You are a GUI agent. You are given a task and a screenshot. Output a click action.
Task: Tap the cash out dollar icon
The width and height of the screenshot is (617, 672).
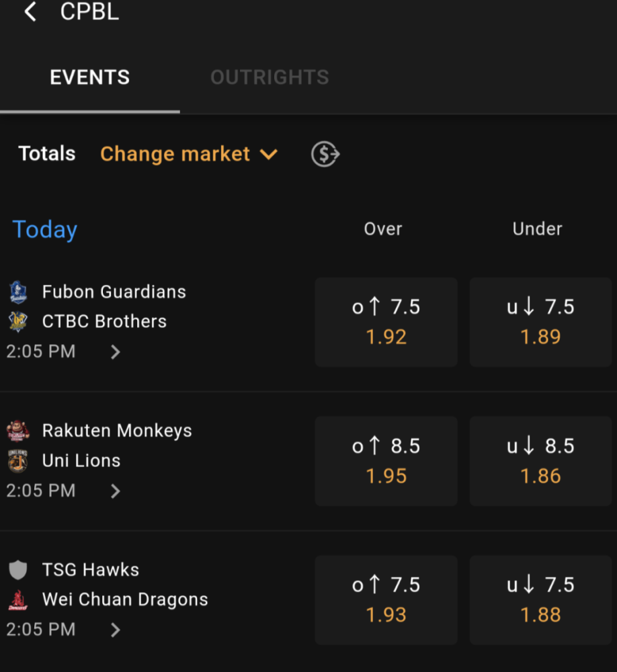click(x=325, y=154)
